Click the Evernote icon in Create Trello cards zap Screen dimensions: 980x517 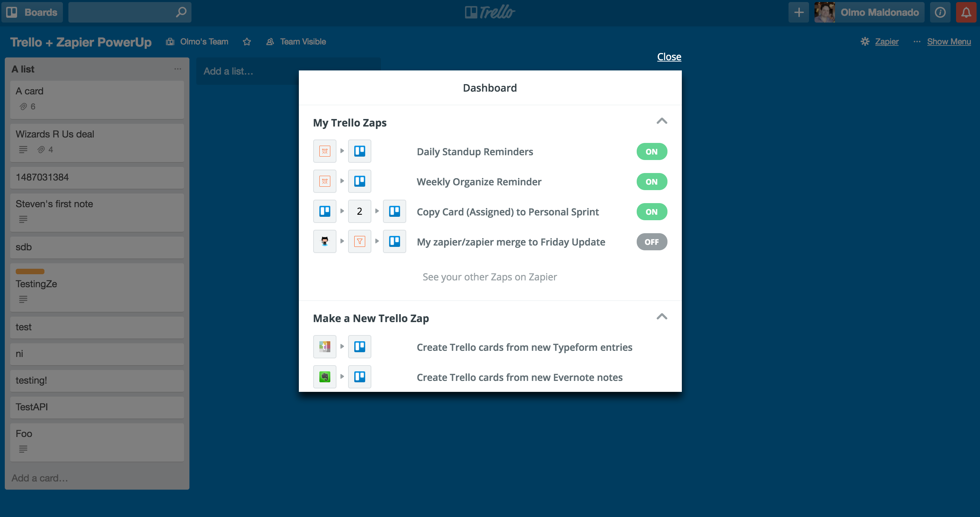point(325,377)
